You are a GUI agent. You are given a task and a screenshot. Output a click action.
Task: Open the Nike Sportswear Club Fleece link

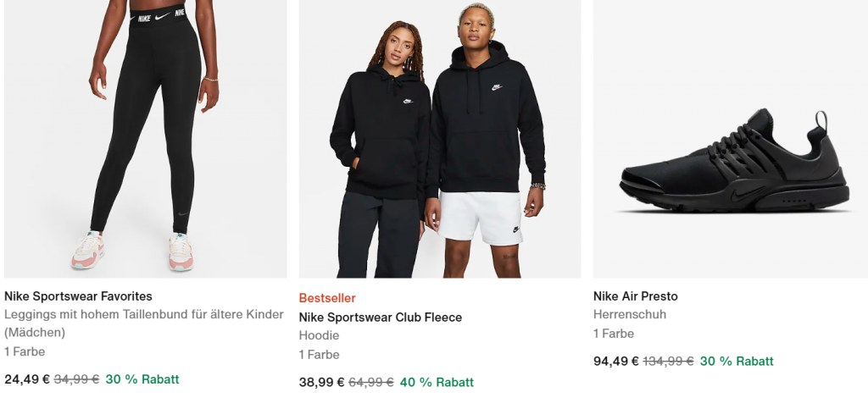381,318
